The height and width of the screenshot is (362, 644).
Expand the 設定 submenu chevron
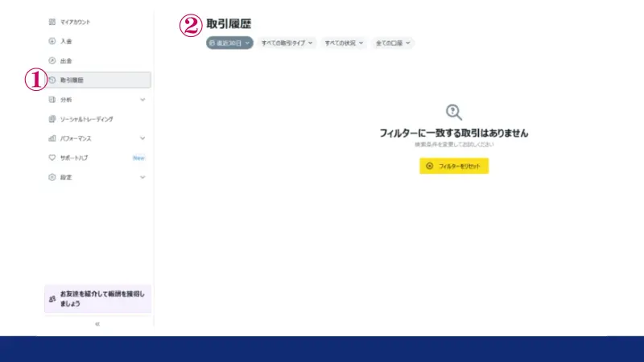[142, 177]
